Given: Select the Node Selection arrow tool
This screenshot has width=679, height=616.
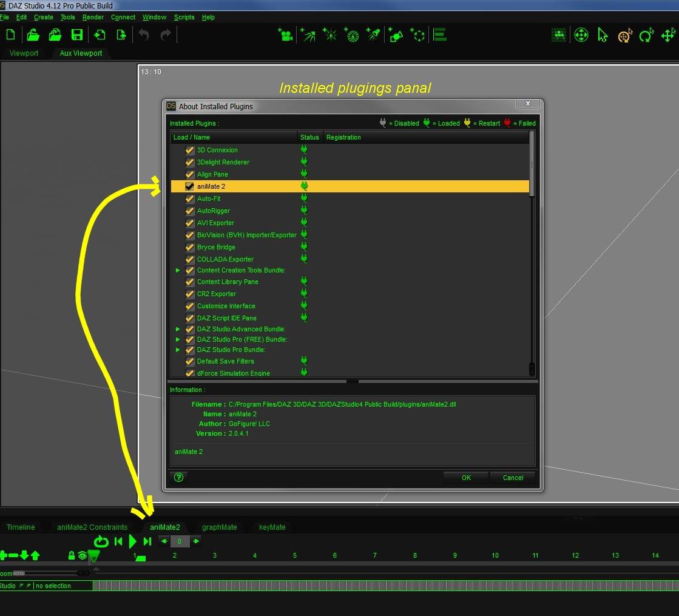Looking at the screenshot, I should 603,35.
